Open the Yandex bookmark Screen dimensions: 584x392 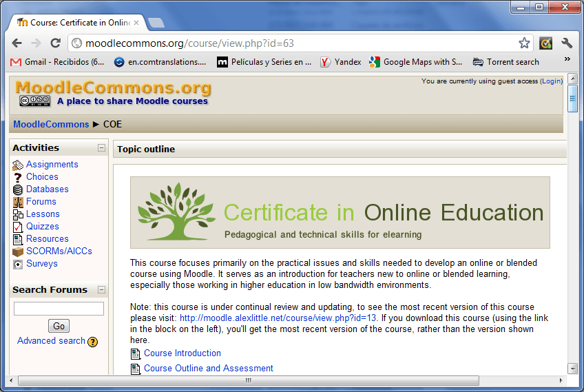[340, 62]
